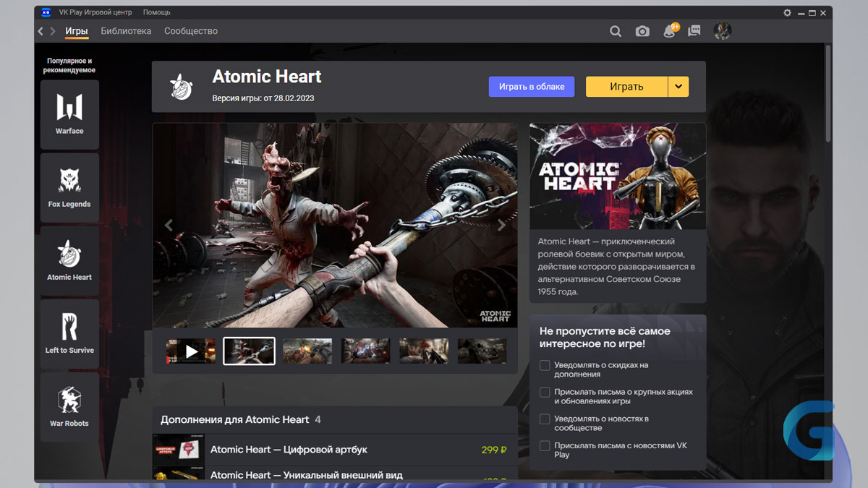The width and height of the screenshot is (868, 488).
Task: Switch to the Игры tab
Action: [77, 31]
